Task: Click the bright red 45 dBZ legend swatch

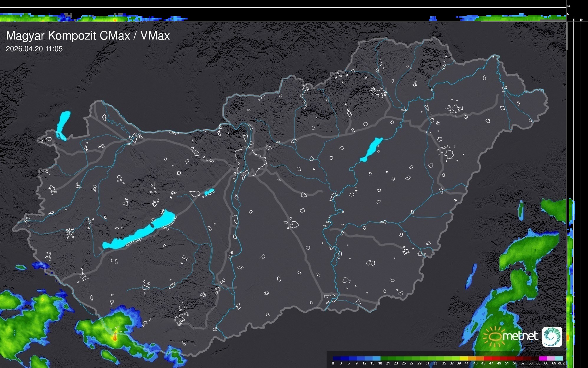Action: pos(487,358)
